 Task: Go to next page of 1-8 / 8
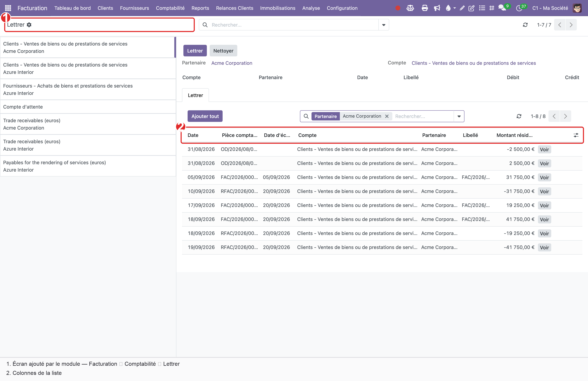pyautogui.click(x=565, y=116)
